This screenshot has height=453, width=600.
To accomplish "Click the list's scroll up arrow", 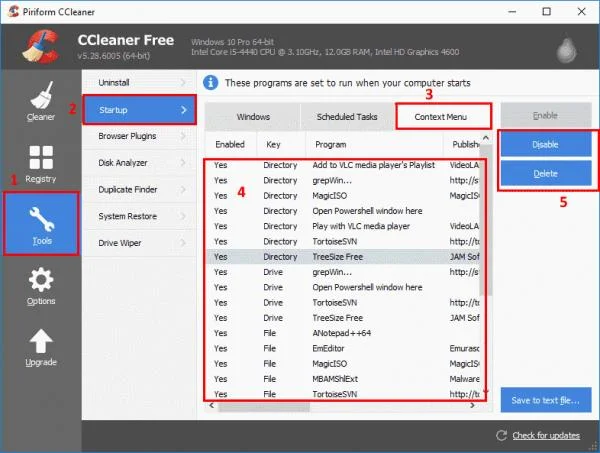I will (486, 137).
